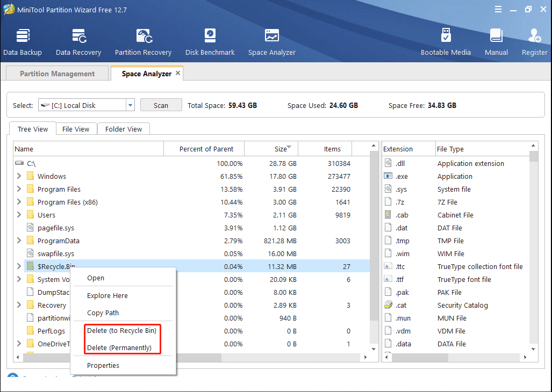Click the pagefile.sys file icon
This screenshot has width=552, height=392.
click(31, 228)
